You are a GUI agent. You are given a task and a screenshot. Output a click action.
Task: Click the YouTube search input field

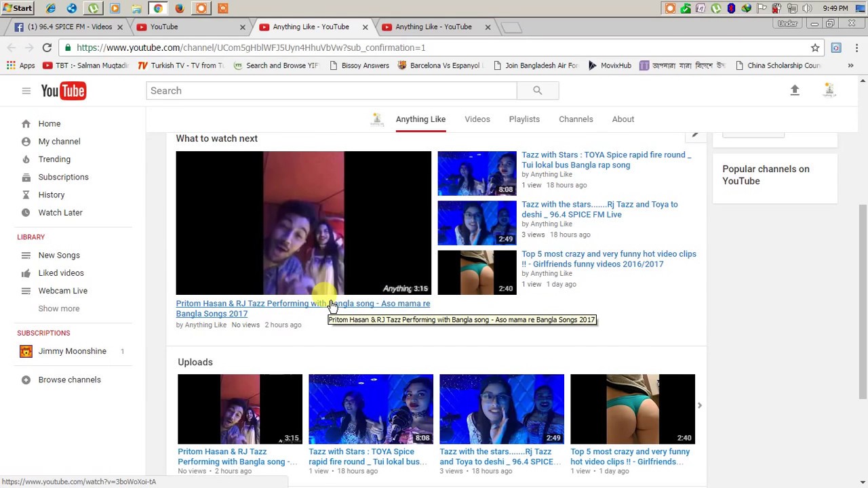click(332, 91)
